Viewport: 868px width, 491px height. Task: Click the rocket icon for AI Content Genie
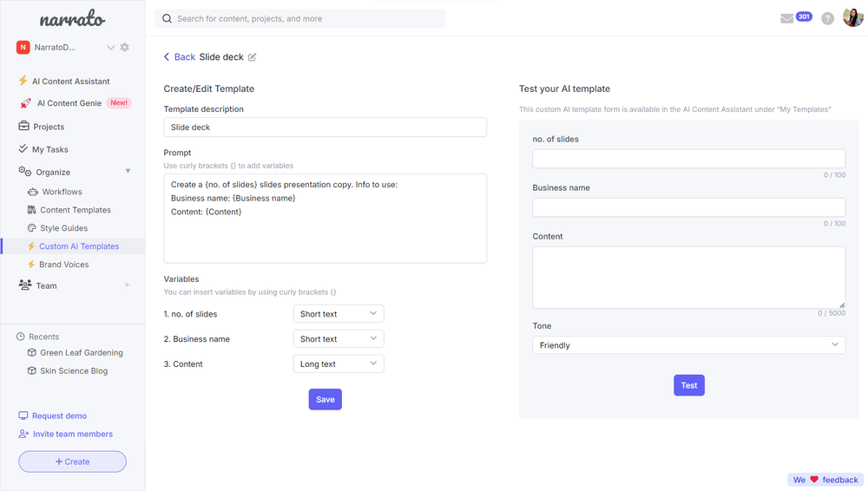coord(25,103)
